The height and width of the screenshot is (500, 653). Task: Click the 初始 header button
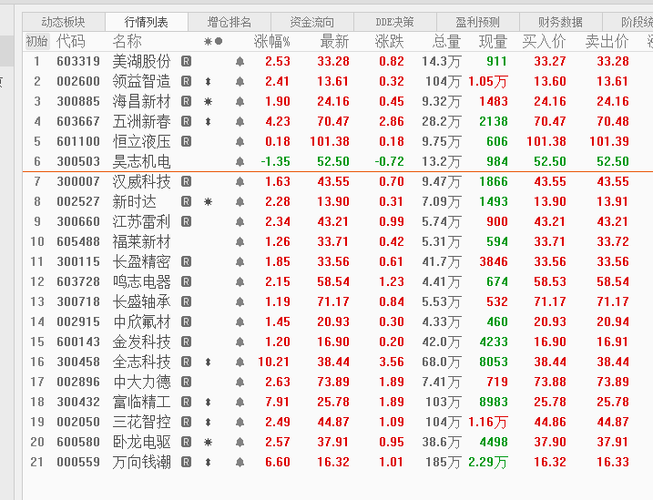tap(37, 42)
